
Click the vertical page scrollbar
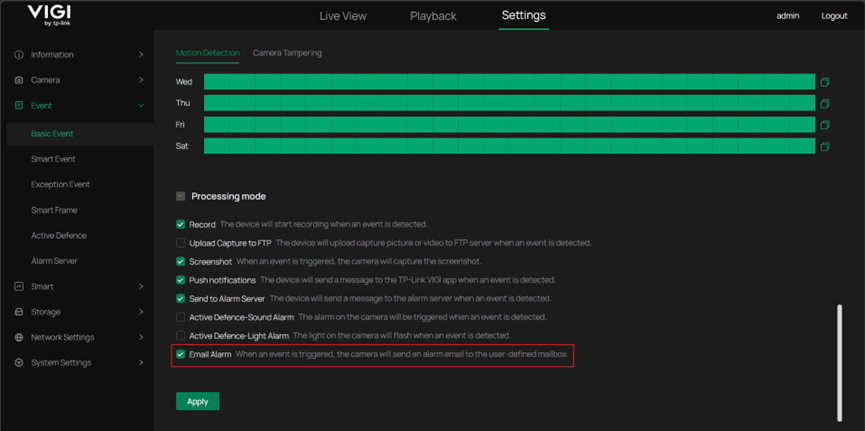click(839, 360)
